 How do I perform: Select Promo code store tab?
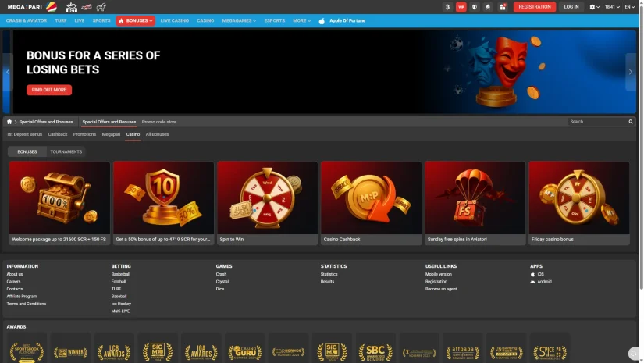(159, 122)
